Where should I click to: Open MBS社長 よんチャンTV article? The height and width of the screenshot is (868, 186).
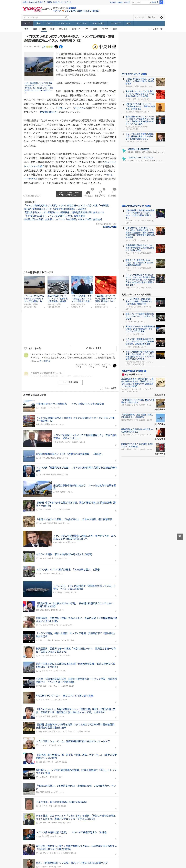pyautogui.click(x=76, y=817)
